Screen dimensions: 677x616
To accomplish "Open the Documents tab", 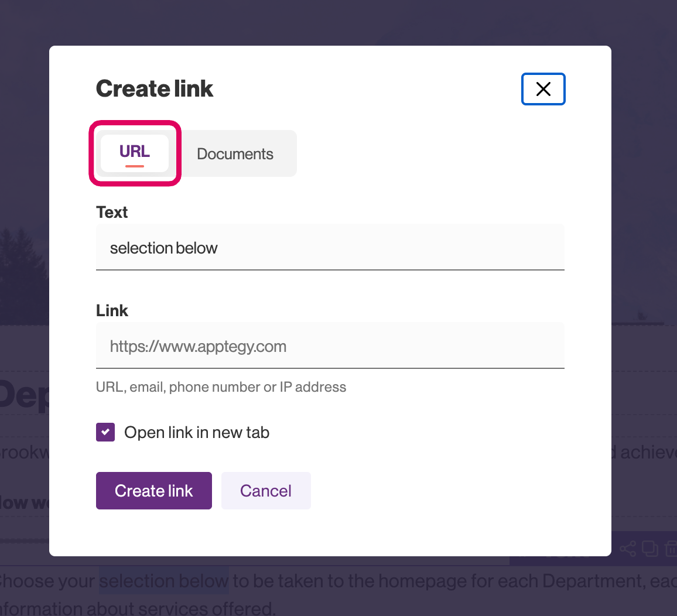I will pos(235,154).
